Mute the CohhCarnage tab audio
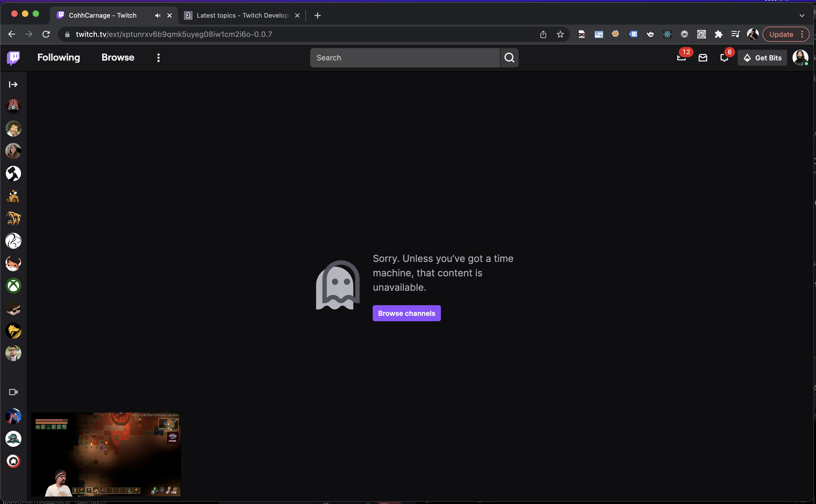This screenshot has height=504, width=816. 157,15
